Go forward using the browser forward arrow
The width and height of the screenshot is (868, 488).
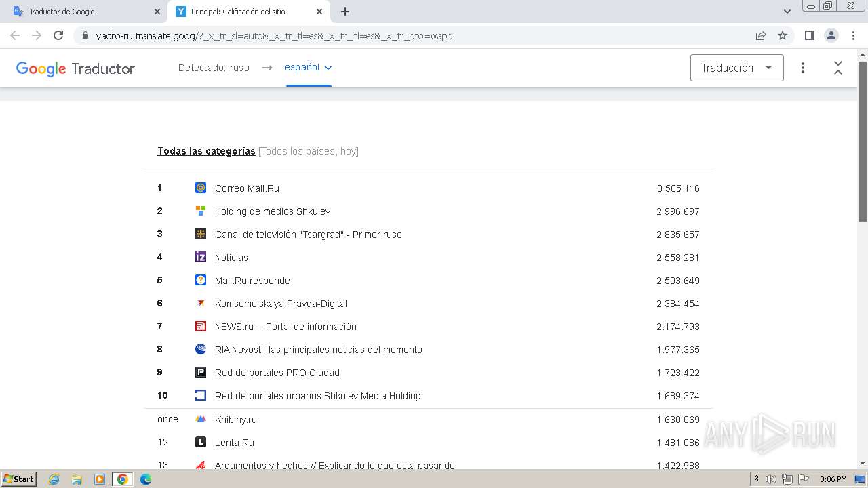(37, 35)
